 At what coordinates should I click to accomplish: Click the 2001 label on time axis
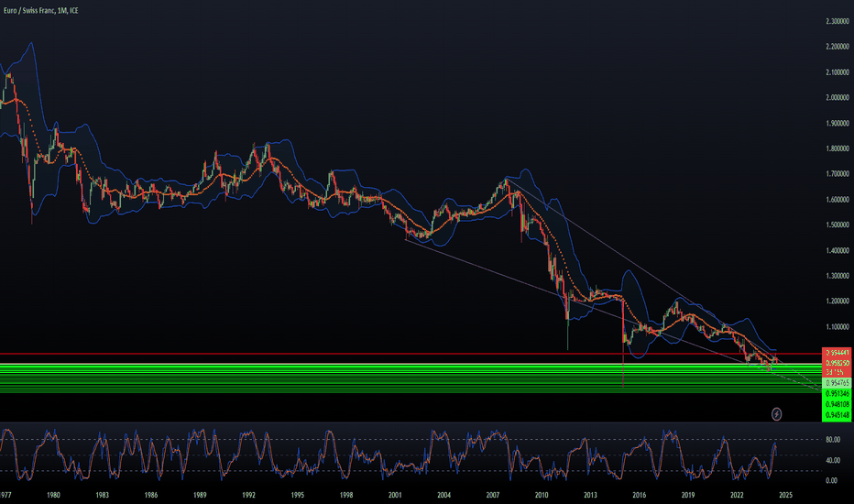pyautogui.click(x=395, y=495)
